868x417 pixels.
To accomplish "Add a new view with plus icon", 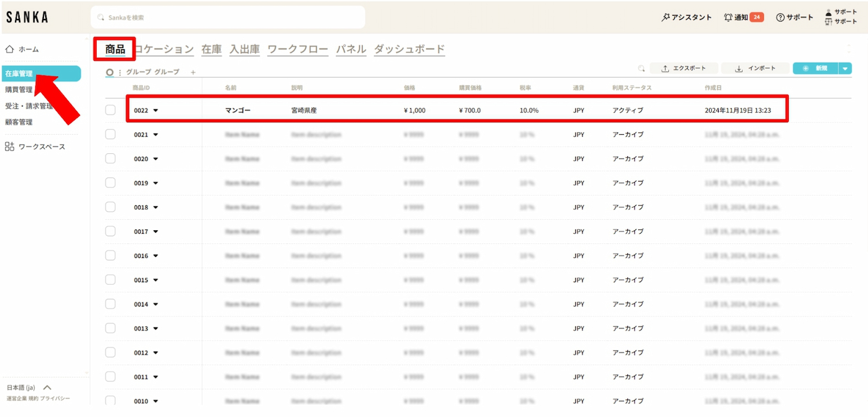I will pos(193,72).
